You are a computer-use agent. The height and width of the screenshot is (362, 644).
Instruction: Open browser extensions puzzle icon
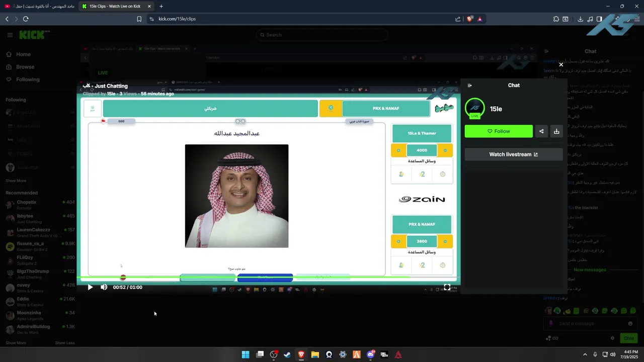pos(556,19)
